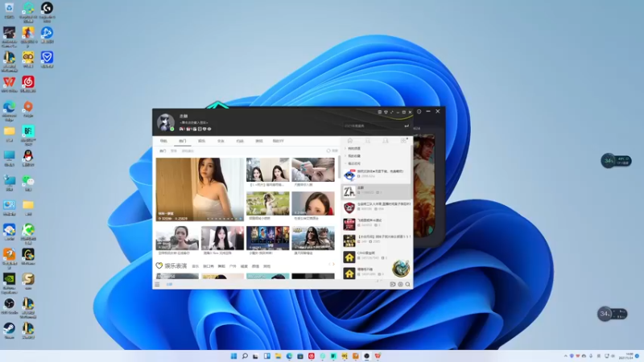Screen dimensions: 644x362
Task: Open Steam desktop icon
Action: coord(9,331)
